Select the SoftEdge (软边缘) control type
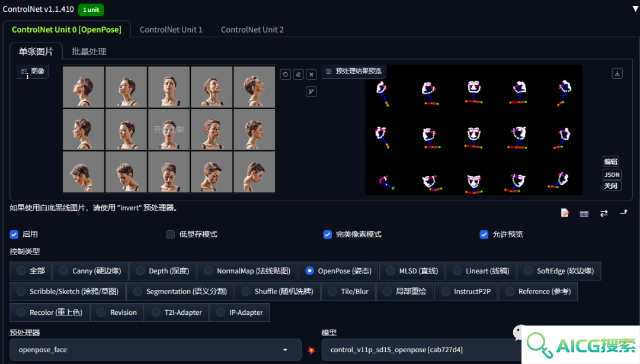The image size is (640, 364). [x=559, y=270]
